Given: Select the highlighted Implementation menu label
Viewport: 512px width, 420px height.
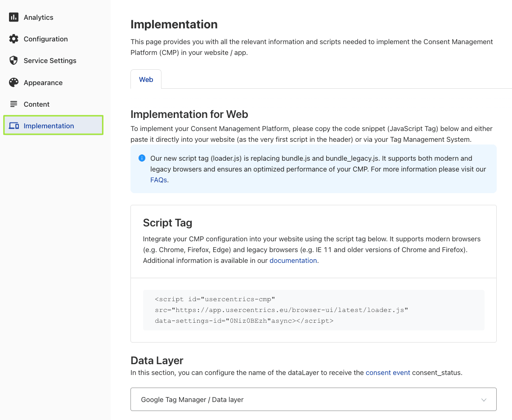Looking at the screenshot, I should pyautogui.click(x=49, y=126).
